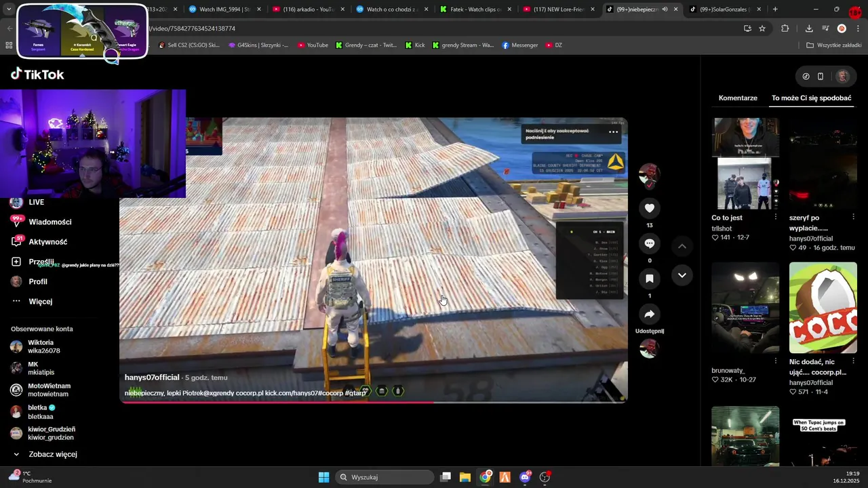This screenshot has height=488, width=868.
Task: Switch to the (117) NEW Lore-Friendly tab
Action: (560, 9)
